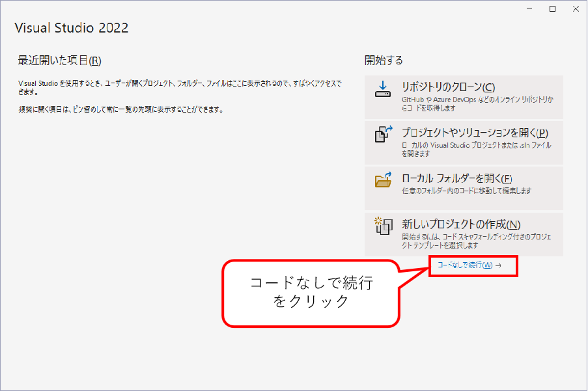Viewport: 588px width, 391px height.
Task: Click the 任意のフォルダー内のコード description text
Action: tap(466, 191)
